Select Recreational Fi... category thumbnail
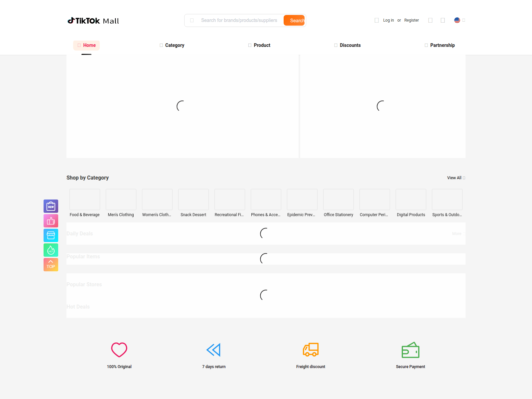Image resolution: width=532 pixels, height=399 pixels. [x=230, y=199]
